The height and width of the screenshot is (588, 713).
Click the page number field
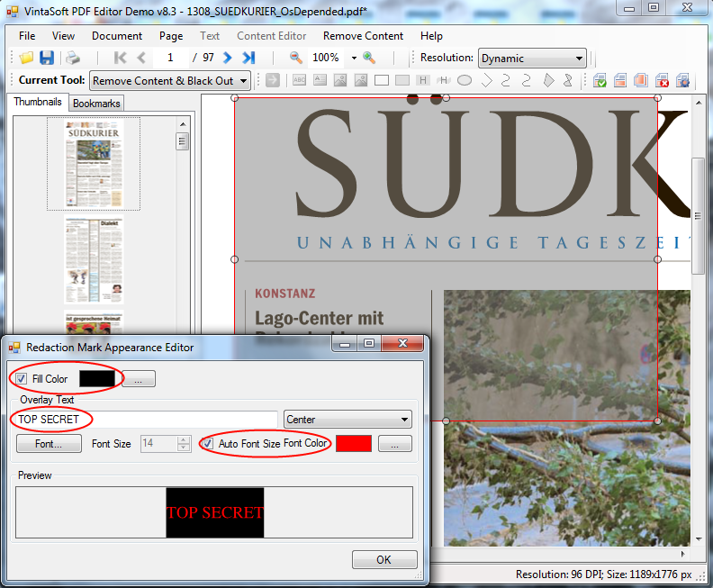point(170,58)
